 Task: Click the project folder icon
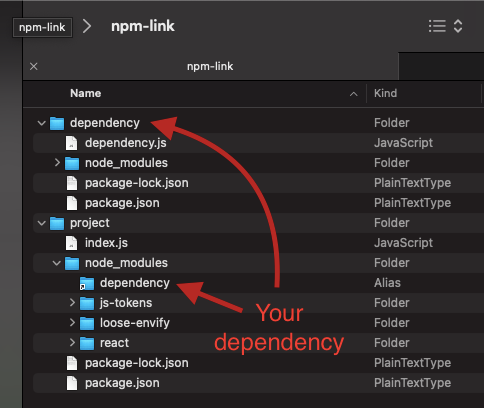point(57,223)
